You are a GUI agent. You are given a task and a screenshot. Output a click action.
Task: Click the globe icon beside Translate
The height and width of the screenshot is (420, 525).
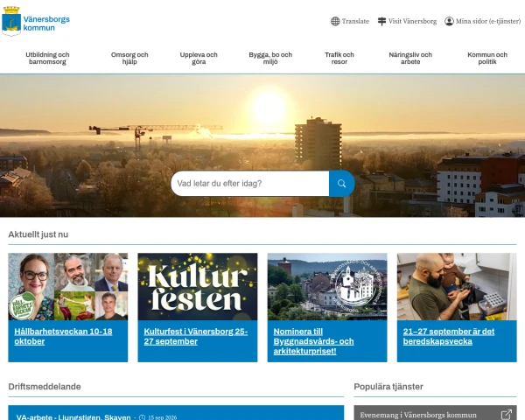point(335,21)
